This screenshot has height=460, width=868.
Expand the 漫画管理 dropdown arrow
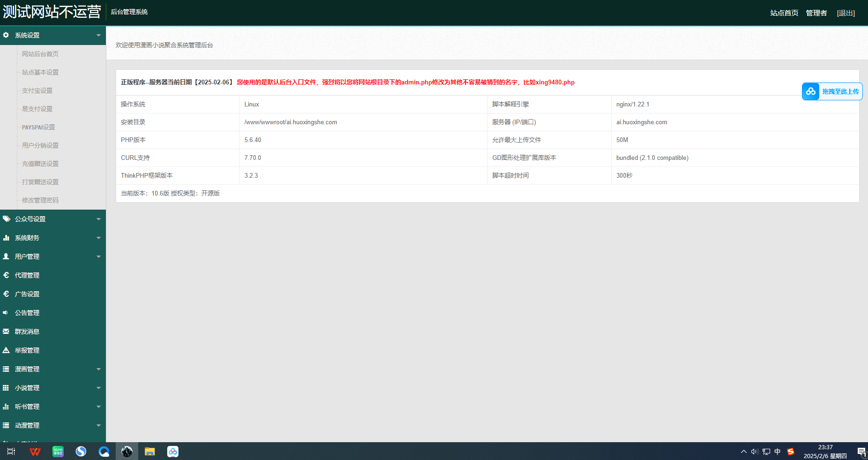click(x=98, y=369)
